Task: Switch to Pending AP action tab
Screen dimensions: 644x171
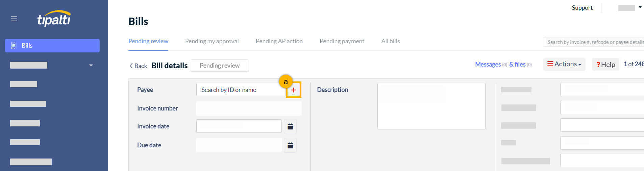Action: (279, 41)
